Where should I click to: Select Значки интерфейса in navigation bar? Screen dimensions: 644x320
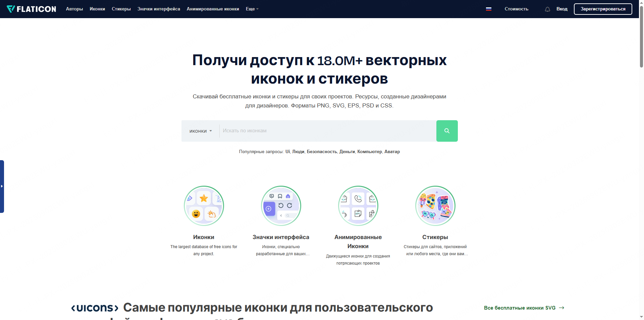point(159,9)
